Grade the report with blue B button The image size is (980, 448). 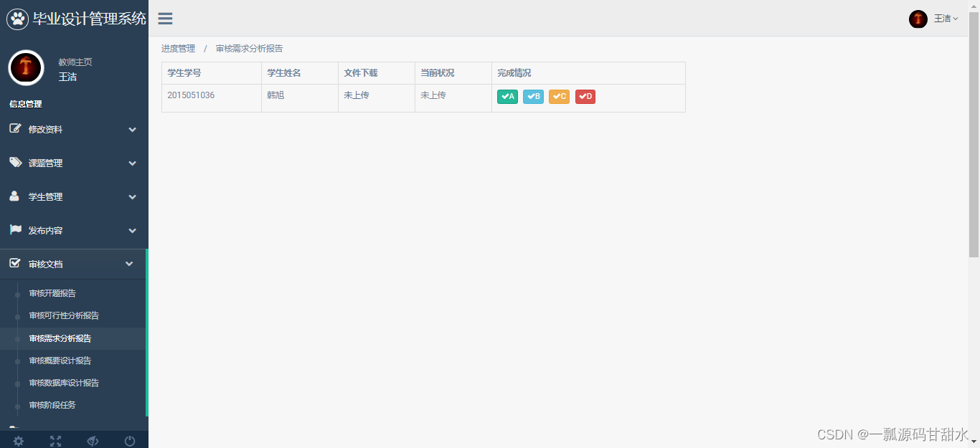533,97
